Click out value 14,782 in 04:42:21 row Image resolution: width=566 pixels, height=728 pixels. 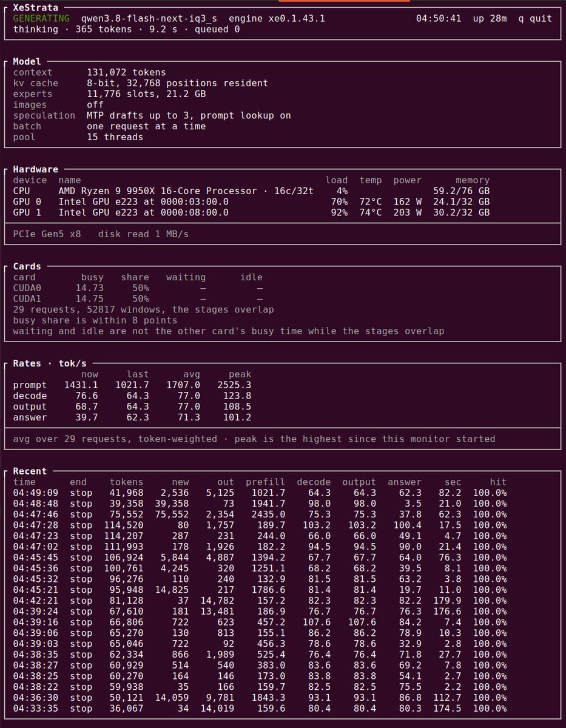[217, 601]
